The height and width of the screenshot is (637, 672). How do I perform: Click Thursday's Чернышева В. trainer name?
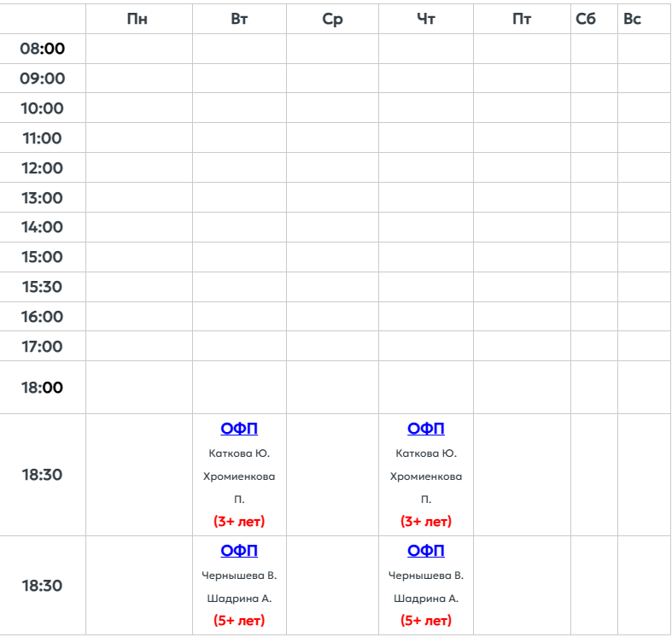point(426,576)
